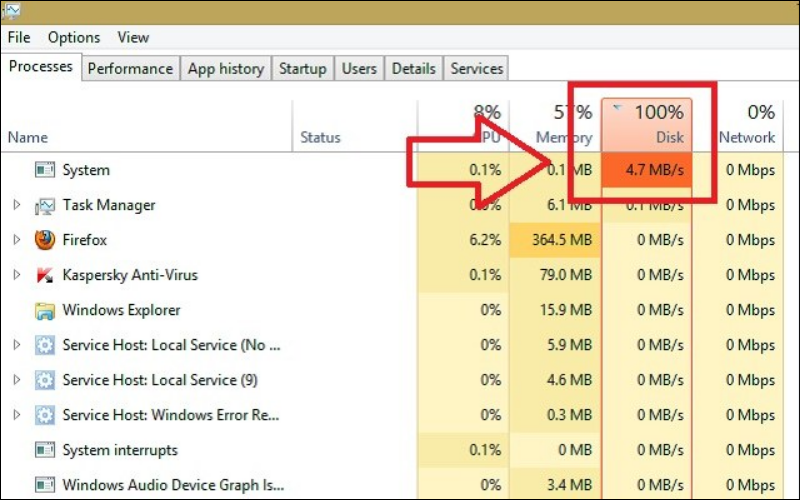
Task: Click Task Manager's 6.1 MB memory value
Action: pyautogui.click(x=570, y=205)
